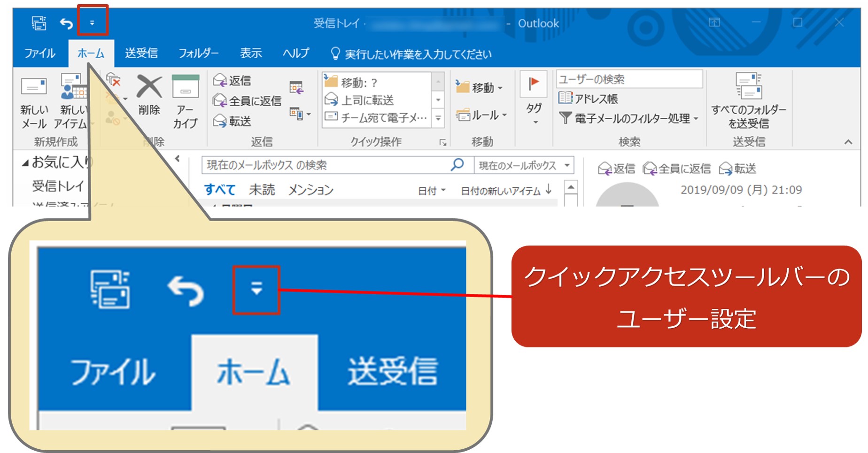
Task: Open 電子メールのフィルター処理 dropdown
Action: (x=628, y=118)
